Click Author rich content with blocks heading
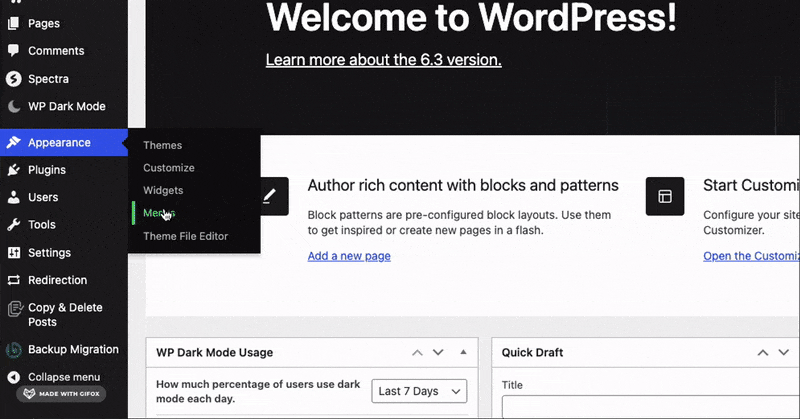 pos(463,185)
